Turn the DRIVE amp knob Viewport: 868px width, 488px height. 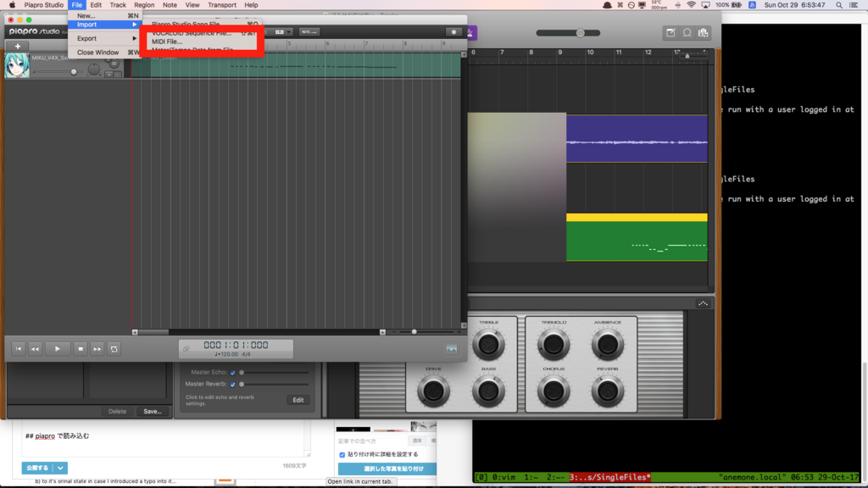tap(433, 391)
